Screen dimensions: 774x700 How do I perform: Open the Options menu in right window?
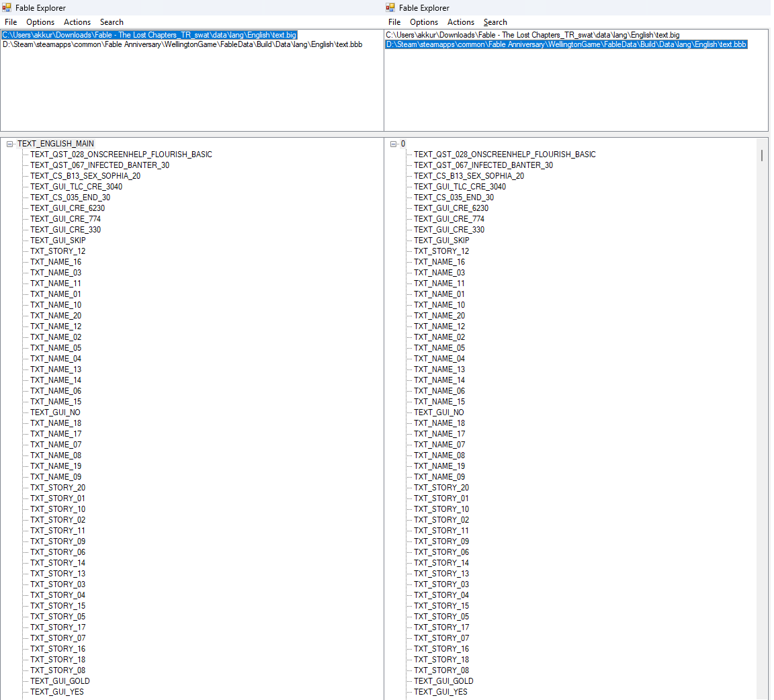pyautogui.click(x=424, y=22)
